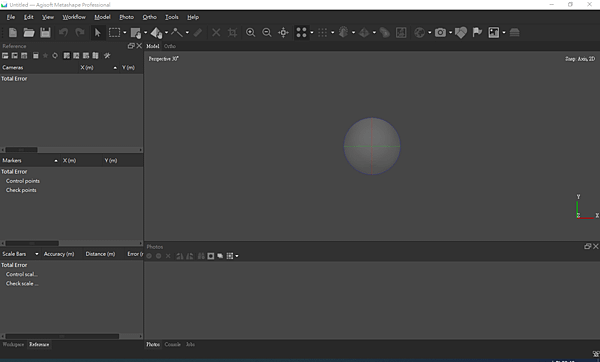Toggle the show markers flag icon

point(477,33)
